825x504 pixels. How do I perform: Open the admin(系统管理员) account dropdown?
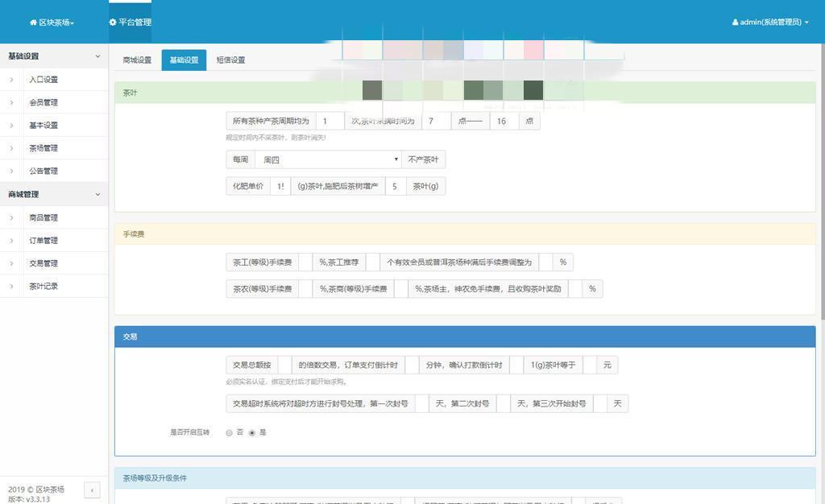(765, 23)
